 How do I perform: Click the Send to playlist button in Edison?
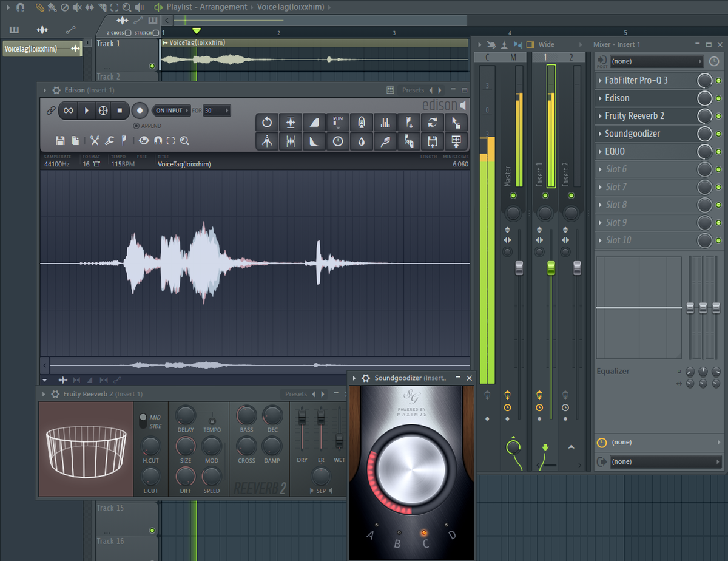[x=456, y=141]
